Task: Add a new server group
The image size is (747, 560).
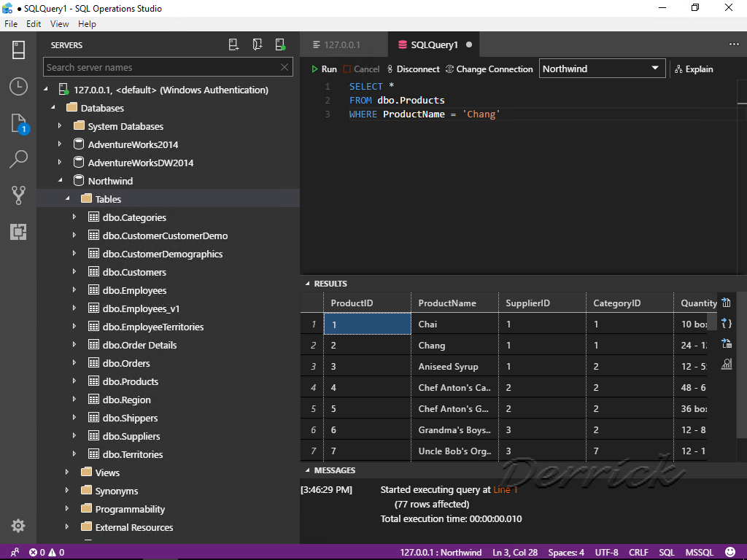Action: click(x=257, y=44)
